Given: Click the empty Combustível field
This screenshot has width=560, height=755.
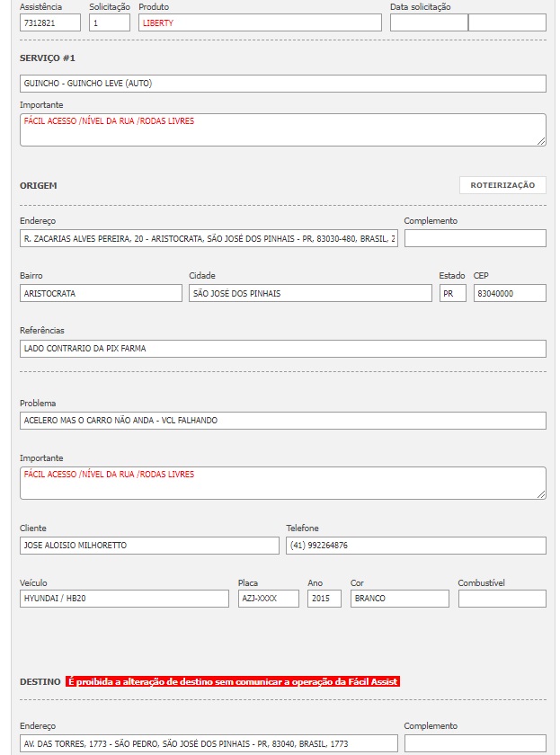Looking at the screenshot, I should (502, 598).
